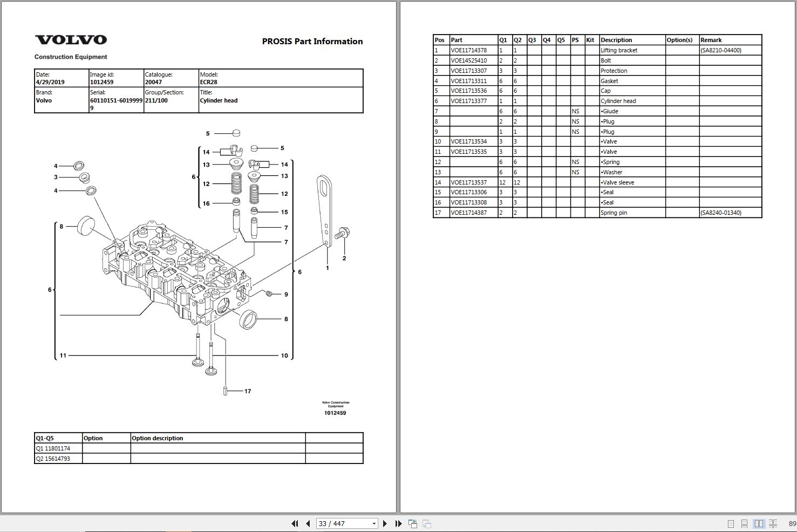Click the Spring pin description
Screen dimensions: 797x532
[614, 213]
